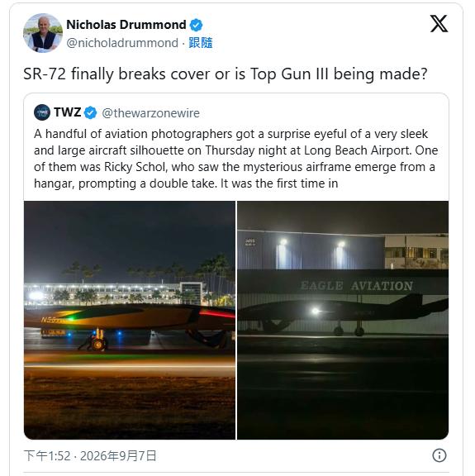Open the @nicholadrummond handle link
Viewport: 475px width, 476px height.
click(122, 43)
